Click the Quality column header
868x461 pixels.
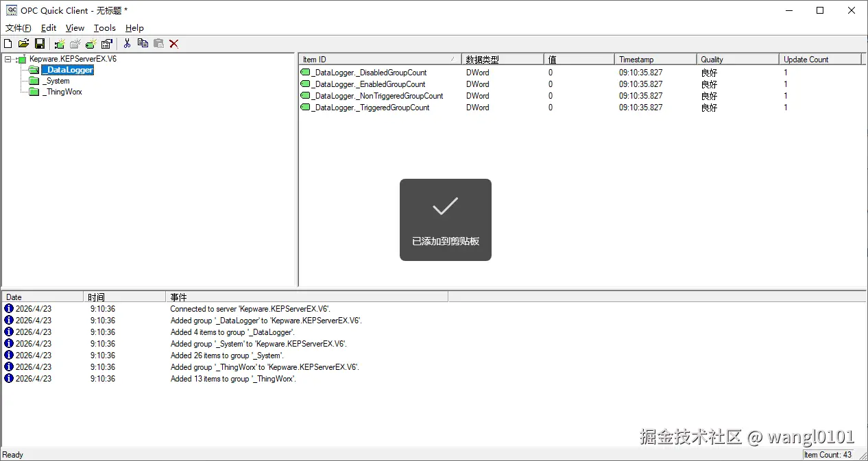[x=738, y=60]
